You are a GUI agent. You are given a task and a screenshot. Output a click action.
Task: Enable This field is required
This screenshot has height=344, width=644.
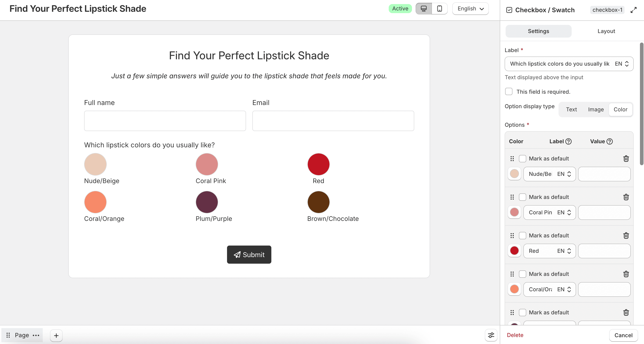(509, 92)
